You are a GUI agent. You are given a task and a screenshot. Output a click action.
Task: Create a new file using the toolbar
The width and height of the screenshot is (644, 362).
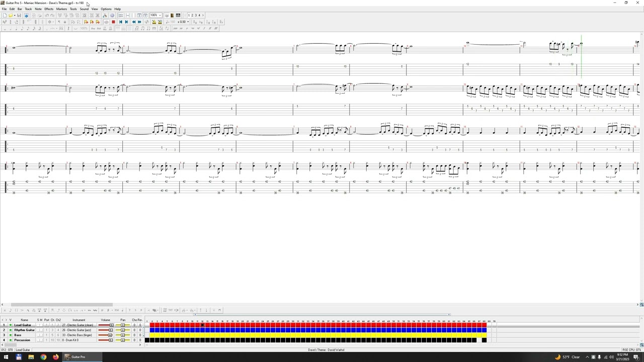tap(5, 15)
